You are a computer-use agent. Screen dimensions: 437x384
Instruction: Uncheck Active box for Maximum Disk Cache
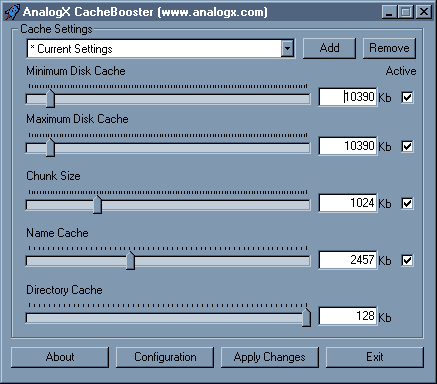pos(407,146)
